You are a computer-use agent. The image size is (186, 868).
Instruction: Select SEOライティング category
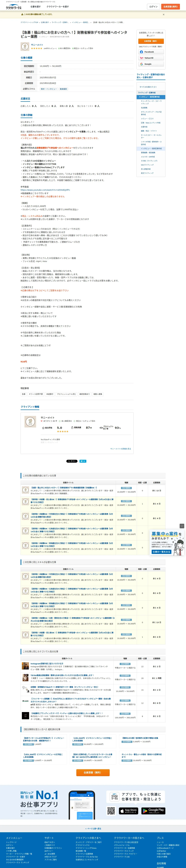[147, 165]
